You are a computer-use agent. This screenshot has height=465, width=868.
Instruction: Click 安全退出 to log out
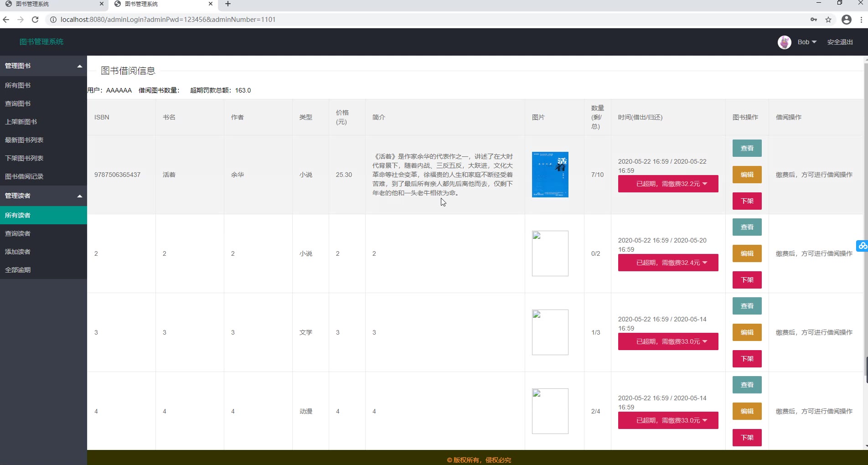pos(840,42)
